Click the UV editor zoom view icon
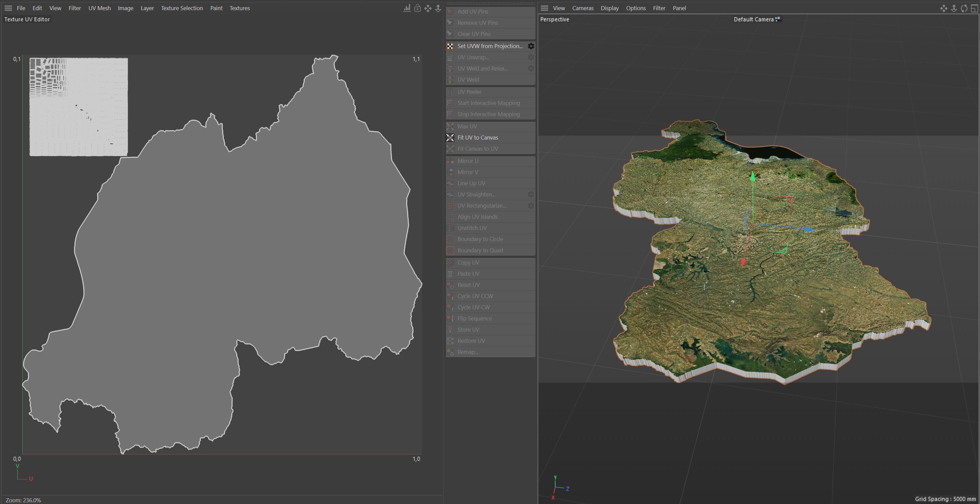Image resolution: width=980 pixels, height=504 pixels. tap(438, 8)
